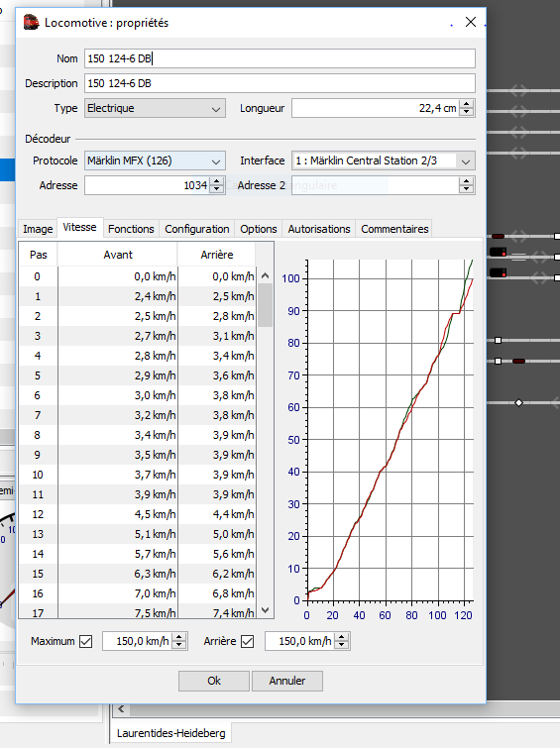Viewport: 560px width, 748px height.
Task: Click the Avant column header
Action: pyautogui.click(x=118, y=255)
